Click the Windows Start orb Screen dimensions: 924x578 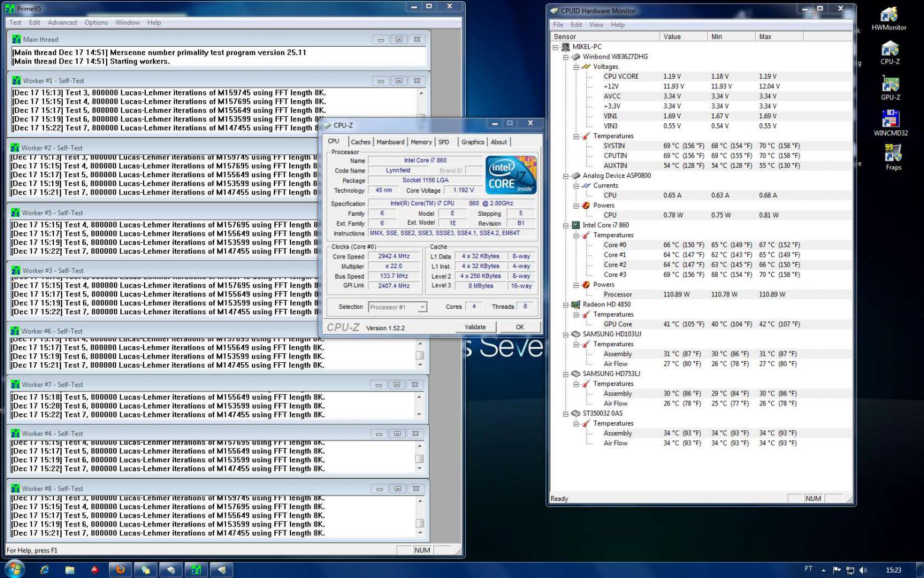pos(15,569)
